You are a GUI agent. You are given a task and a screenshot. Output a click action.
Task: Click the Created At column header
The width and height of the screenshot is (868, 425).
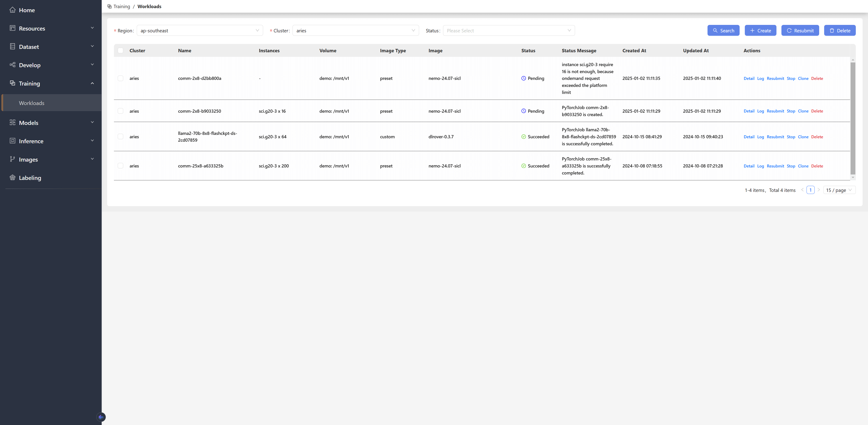[634, 51]
